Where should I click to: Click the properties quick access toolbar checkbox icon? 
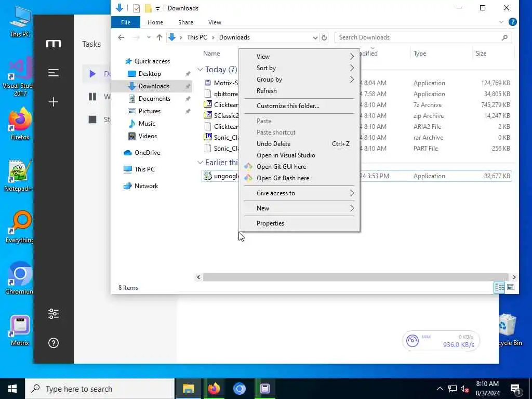tap(137, 8)
